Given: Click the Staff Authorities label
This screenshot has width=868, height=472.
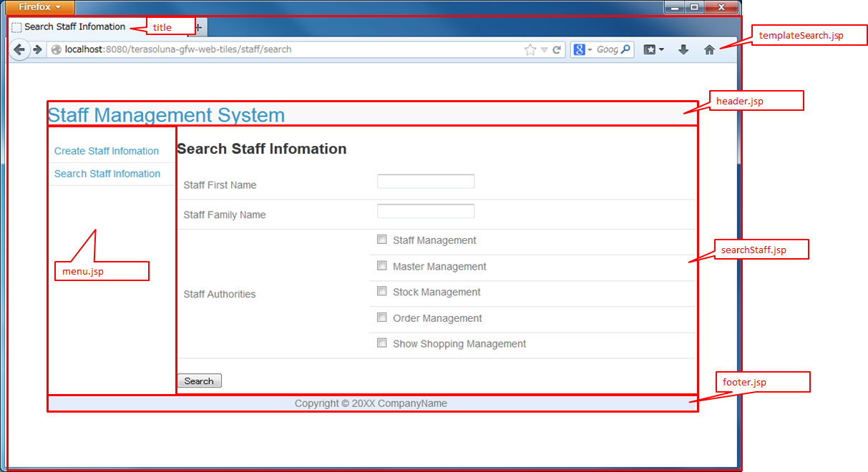Looking at the screenshot, I should (220, 294).
